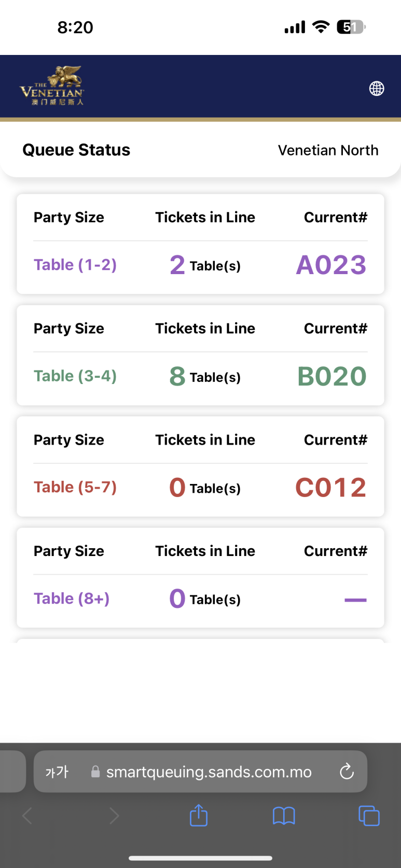Go back with the left chevron
Image resolution: width=401 pixels, height=868 pixels.
tap(27, 816)
